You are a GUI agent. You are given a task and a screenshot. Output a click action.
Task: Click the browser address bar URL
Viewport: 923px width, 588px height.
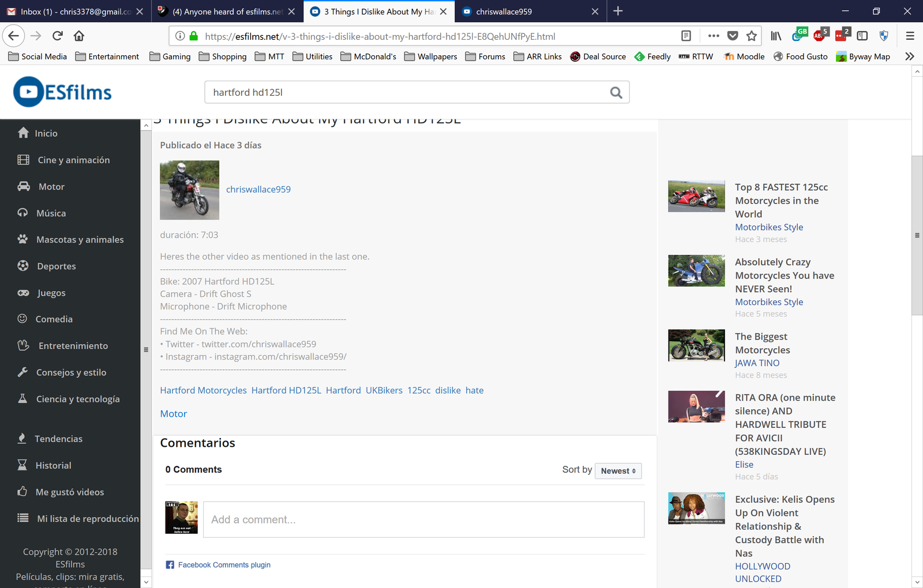tap(380, 36)
